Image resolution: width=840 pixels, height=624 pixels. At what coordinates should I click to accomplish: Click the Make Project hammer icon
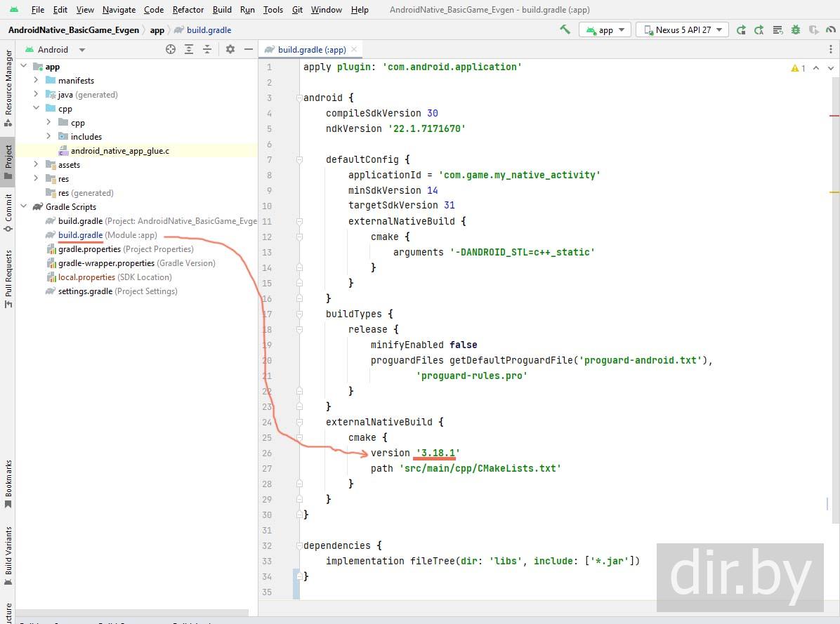pyautogui.click(x=565, y=29)
